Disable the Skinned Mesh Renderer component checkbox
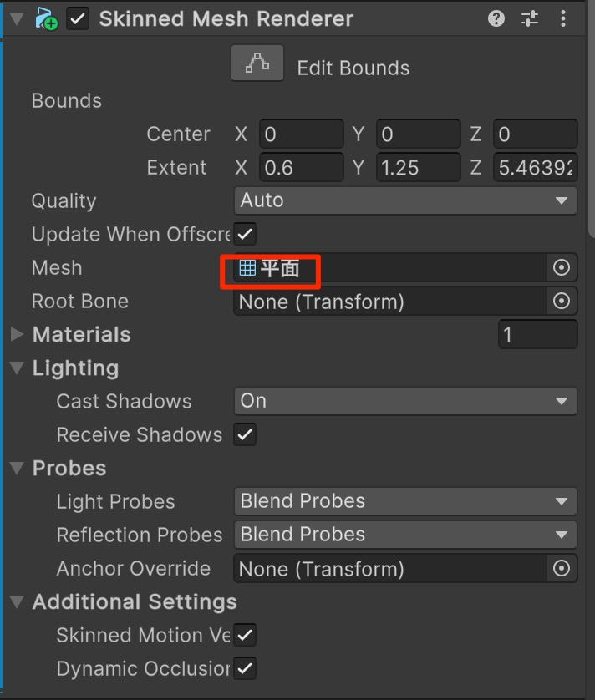Viewport: 595px width, 700px height. [x=78, y=18]
